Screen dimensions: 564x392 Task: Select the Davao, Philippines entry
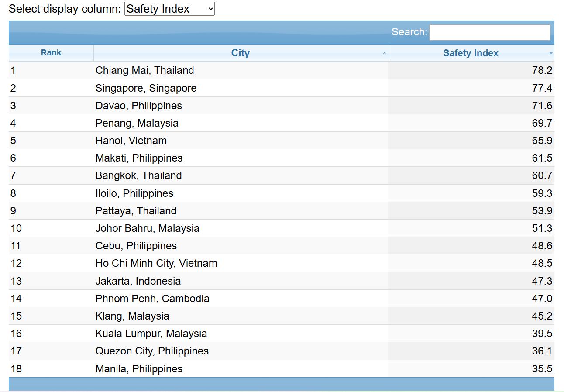click(138, 106)
